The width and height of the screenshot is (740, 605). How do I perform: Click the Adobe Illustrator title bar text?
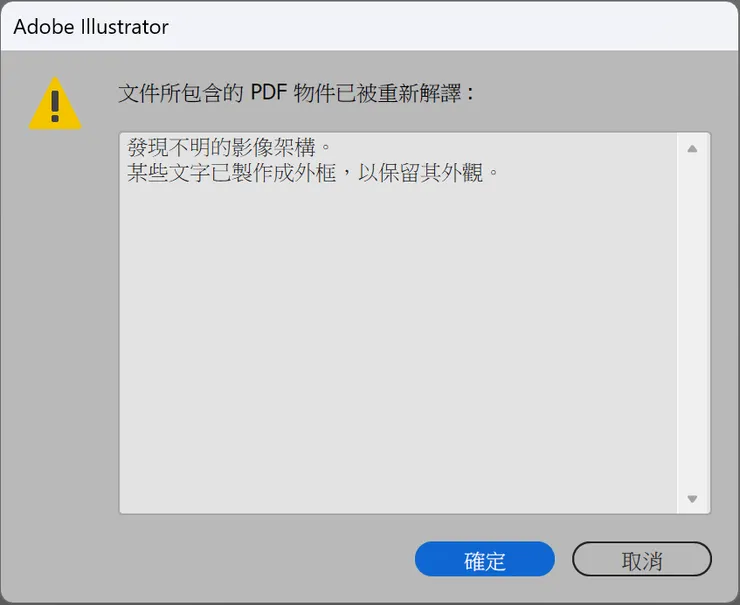point(91,27)
